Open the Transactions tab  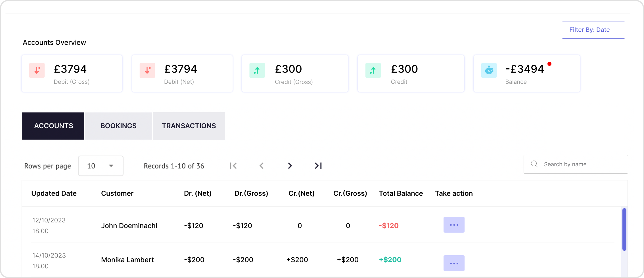[x=189, y=126]
